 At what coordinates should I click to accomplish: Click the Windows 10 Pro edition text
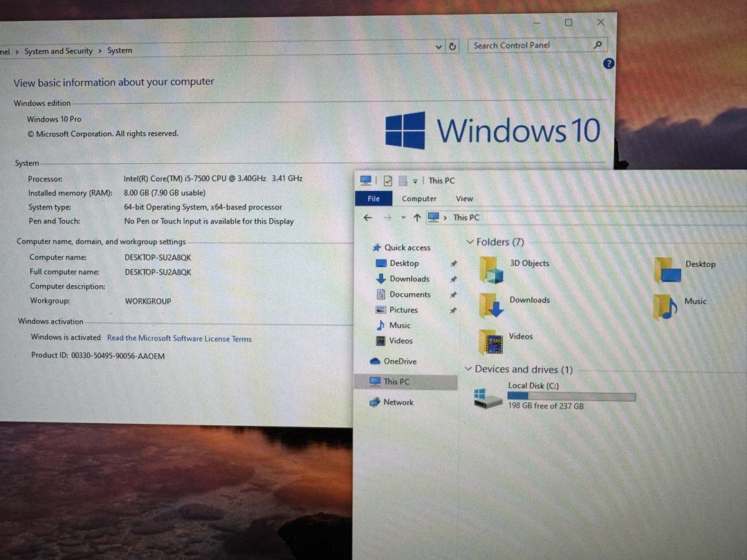pos(54,119)
